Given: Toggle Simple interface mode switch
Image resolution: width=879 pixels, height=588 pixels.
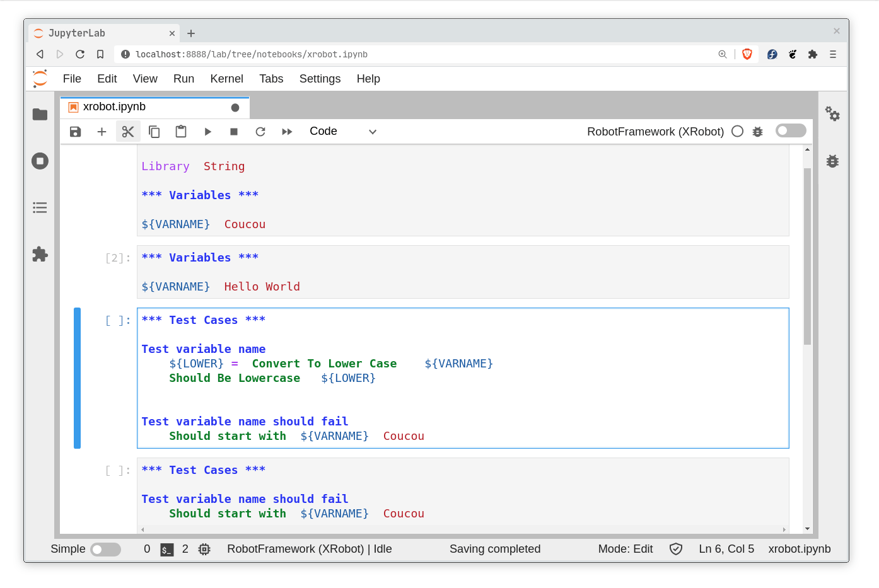Looking at the screenshot, I should (105, 550).
